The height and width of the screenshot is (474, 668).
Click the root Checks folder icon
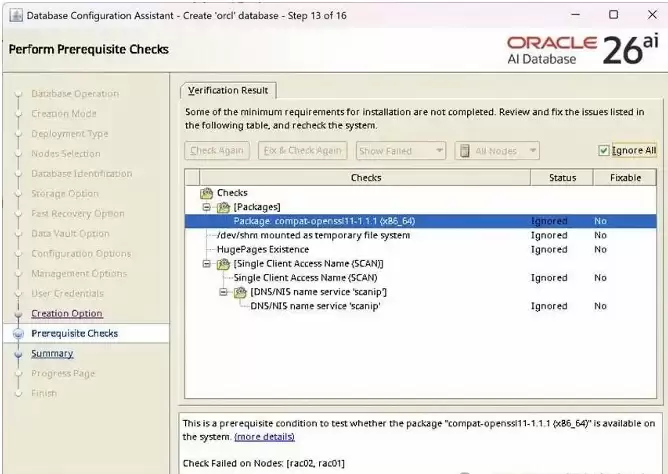[206, 193]
